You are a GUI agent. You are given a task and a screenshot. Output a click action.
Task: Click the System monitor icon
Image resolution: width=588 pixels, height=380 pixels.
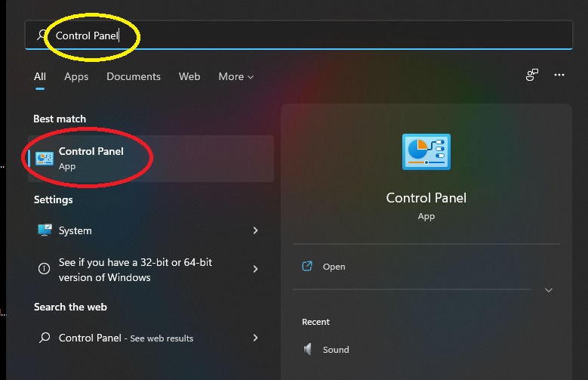click(x=45, y=230)
